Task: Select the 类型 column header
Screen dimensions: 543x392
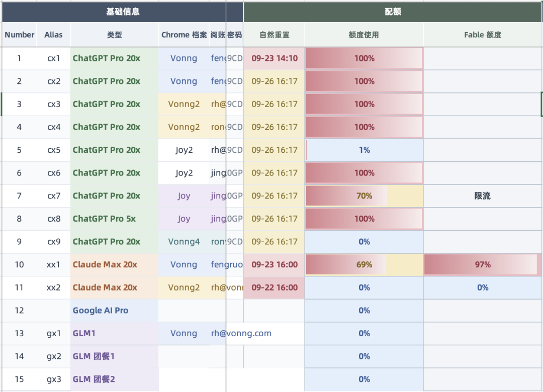Action: point(115,35)
